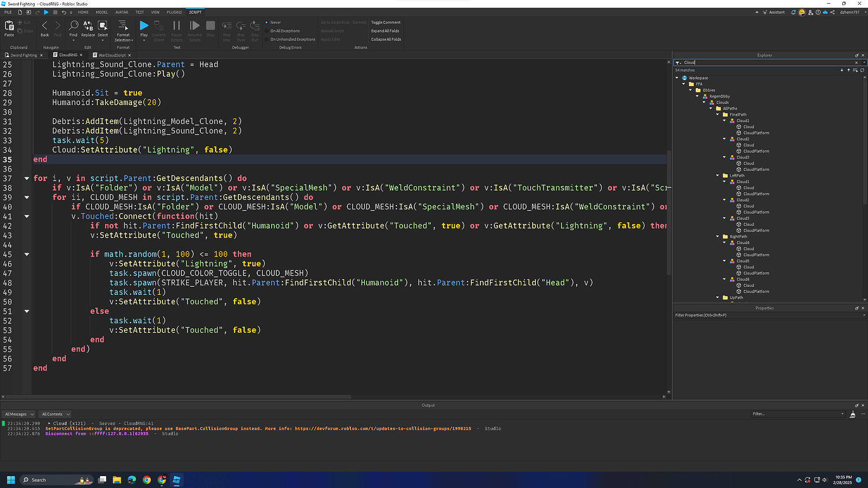Select On All Exceptions radio option

[283, 31]
